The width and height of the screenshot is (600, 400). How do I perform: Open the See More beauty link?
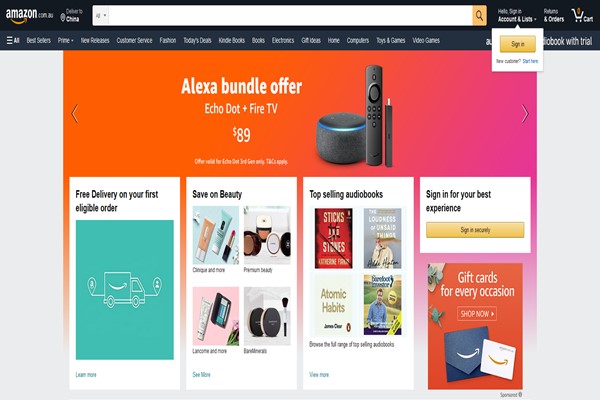[201, 374]
